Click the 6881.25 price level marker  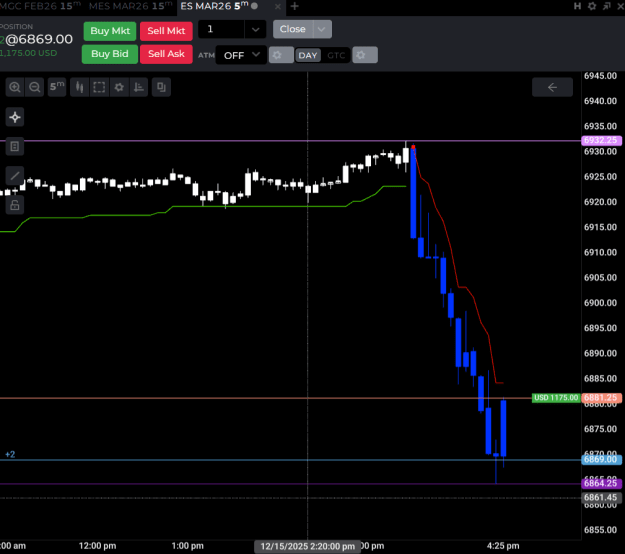pos(601,398)
